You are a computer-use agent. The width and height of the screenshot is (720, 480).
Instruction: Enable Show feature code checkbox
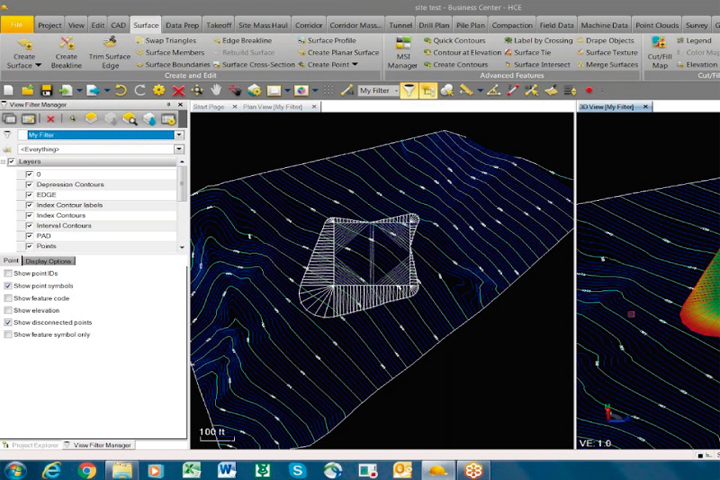point(8,298)
